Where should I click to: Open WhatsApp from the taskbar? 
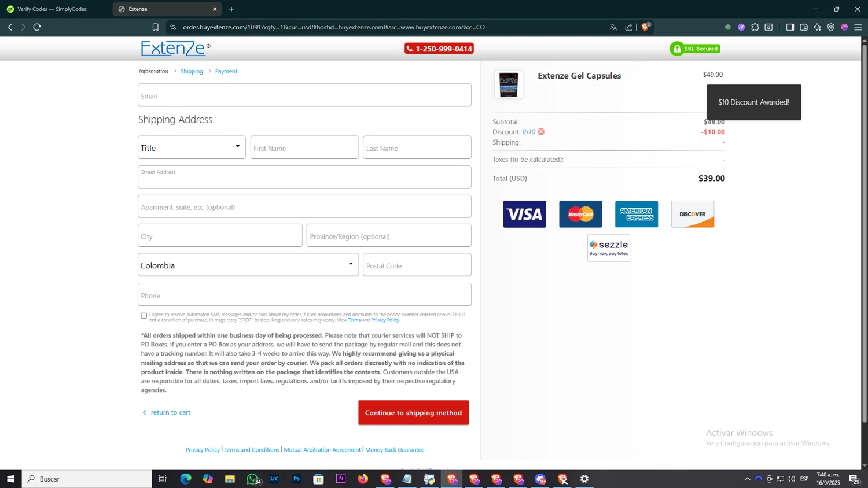[x=252, y=479]
